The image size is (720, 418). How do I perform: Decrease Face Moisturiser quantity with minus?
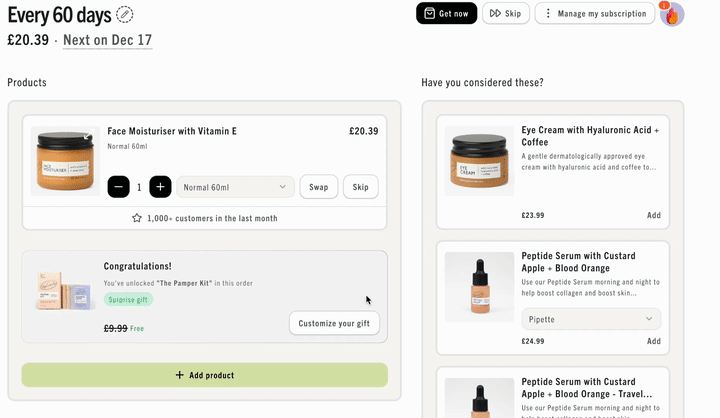(x=118, y=187)
